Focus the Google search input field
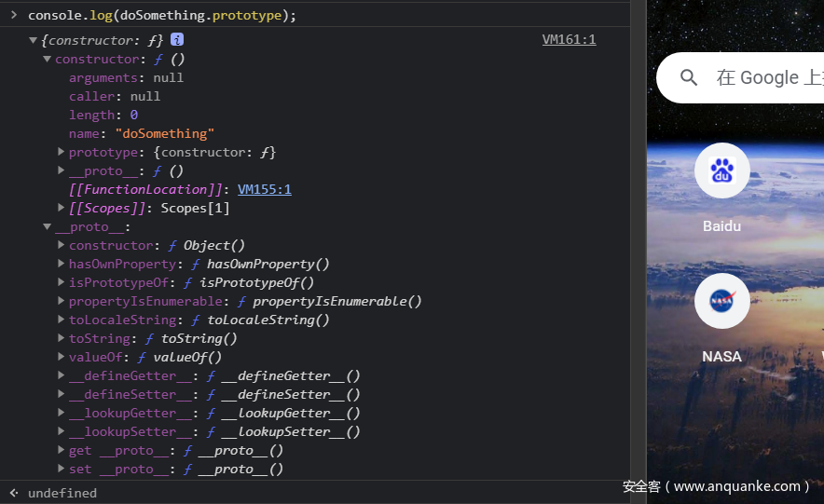The width and height of the screenshot is (824, 504). 740,77
